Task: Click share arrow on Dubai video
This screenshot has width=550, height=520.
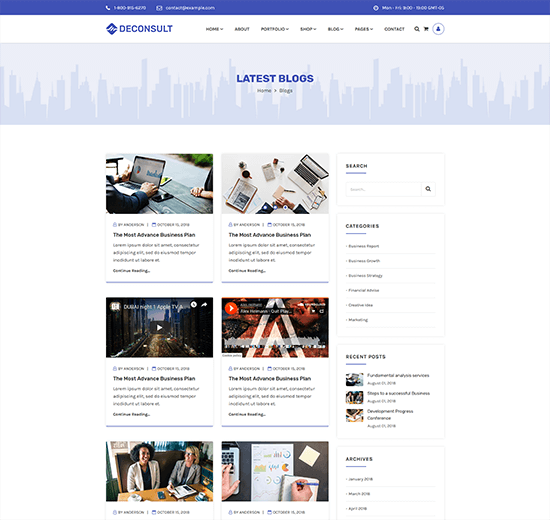Action: coord(204,305)
